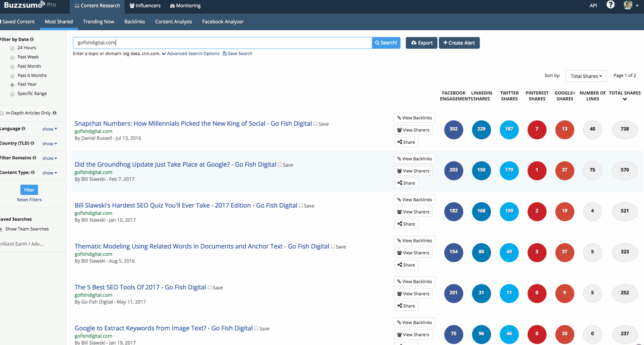
Task: Select the Past 6 Months date filter
Action: [12, 76]
